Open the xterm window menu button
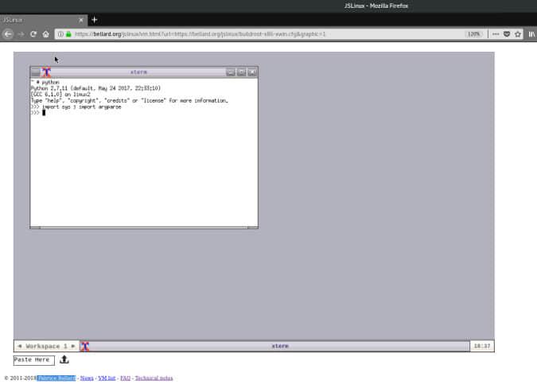The height and width of the screenshot is (392, 537). coord(35,72)
